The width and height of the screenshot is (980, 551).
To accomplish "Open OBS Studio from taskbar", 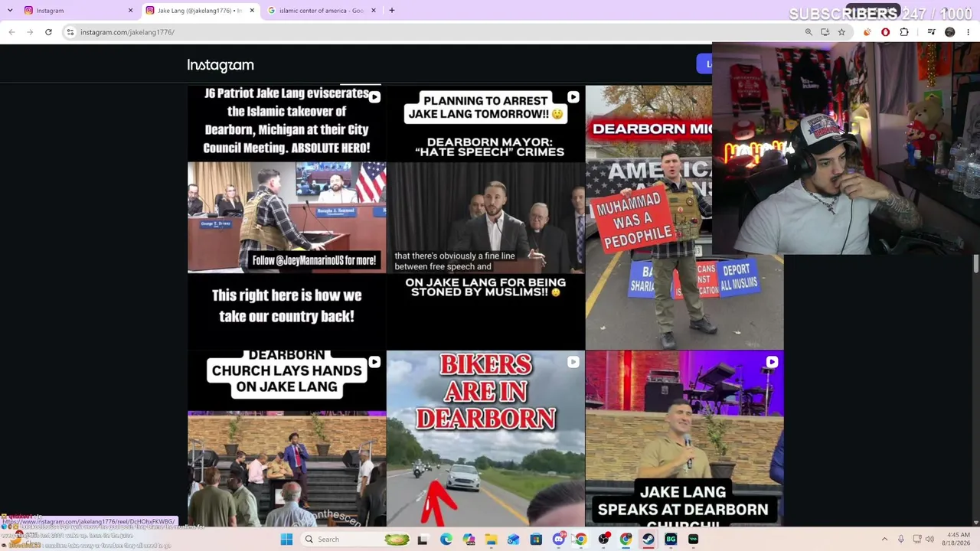I will [603, 540].
